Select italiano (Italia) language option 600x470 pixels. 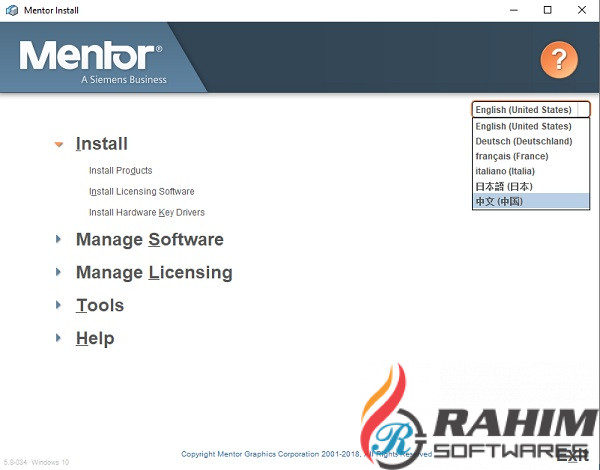coord(531,171)
